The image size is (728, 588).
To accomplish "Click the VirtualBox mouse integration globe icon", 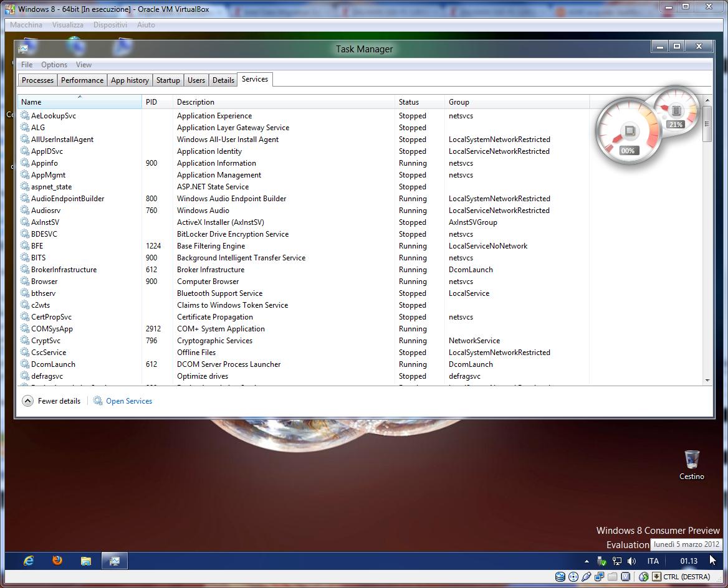I will coord(643,577).
